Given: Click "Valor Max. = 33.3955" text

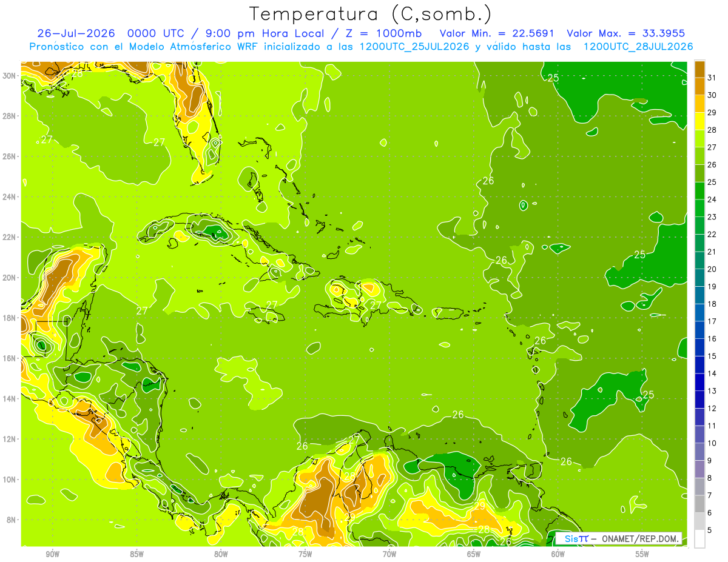Looking at the screenshot, I should (x=627, y=33).
